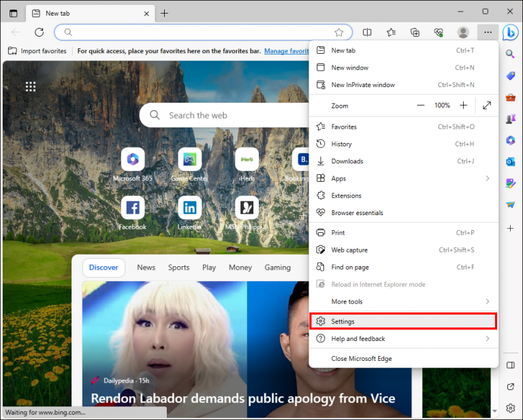
Task: Open the tab actions menu icon
Action: (x=14, y=14)
